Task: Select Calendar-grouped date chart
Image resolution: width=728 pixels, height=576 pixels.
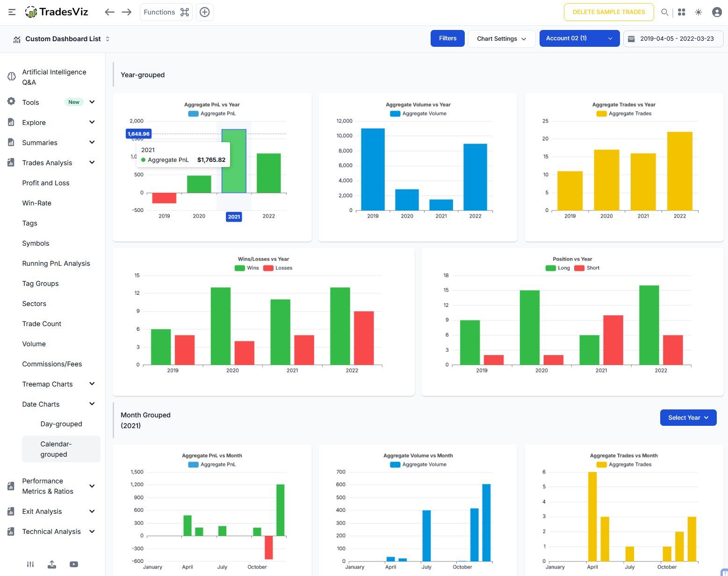Action: point(61,449)
